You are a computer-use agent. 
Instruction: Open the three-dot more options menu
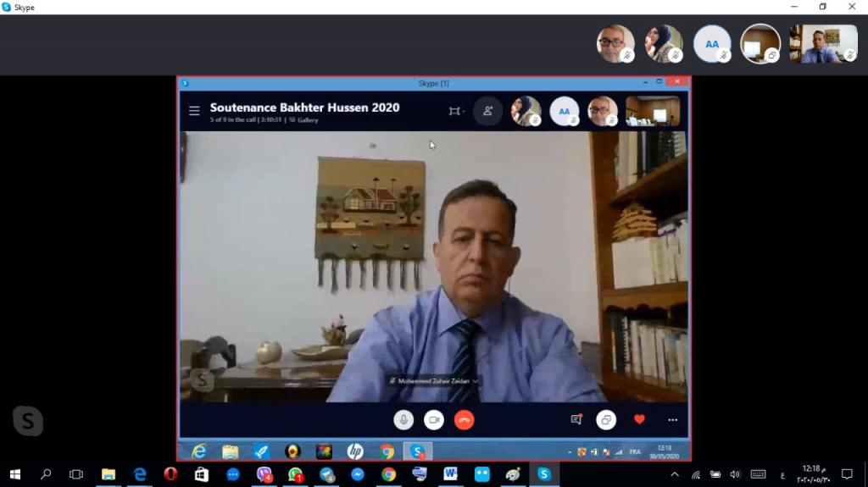point(672,419)
